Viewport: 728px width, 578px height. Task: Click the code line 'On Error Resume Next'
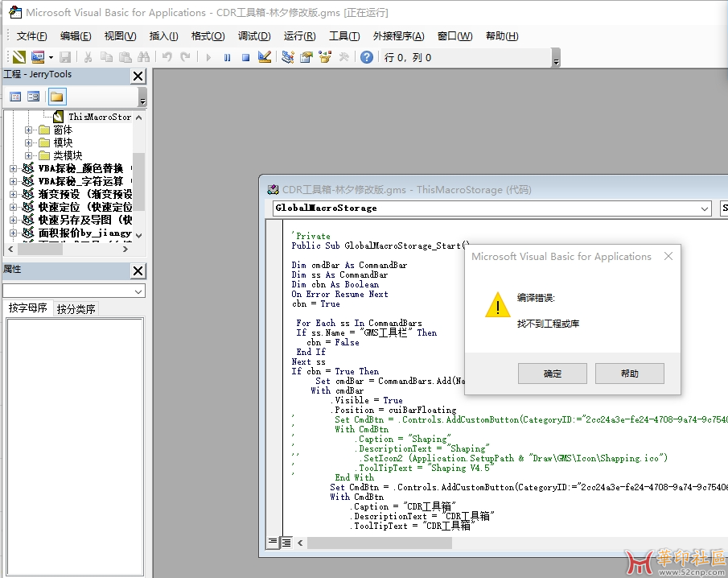tap(339, 294)
